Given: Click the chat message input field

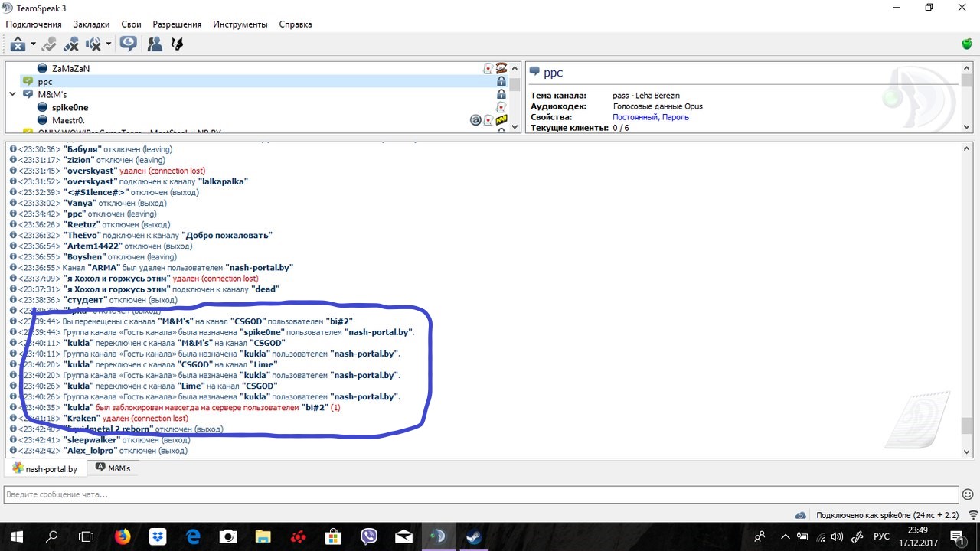Looking at the screenshot, I should 481,494.
